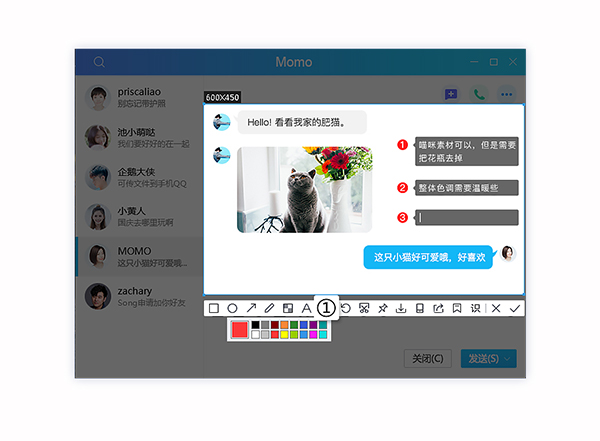Pick the lime green color swatch
The height and width of the screenshot is (441, 600).
tap(294, 335)
